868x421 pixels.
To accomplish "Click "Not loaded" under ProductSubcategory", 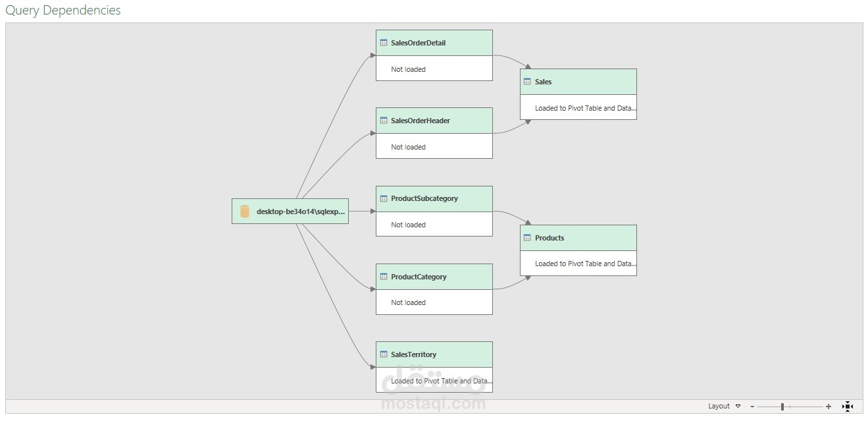I will click(x=408, y=225).
